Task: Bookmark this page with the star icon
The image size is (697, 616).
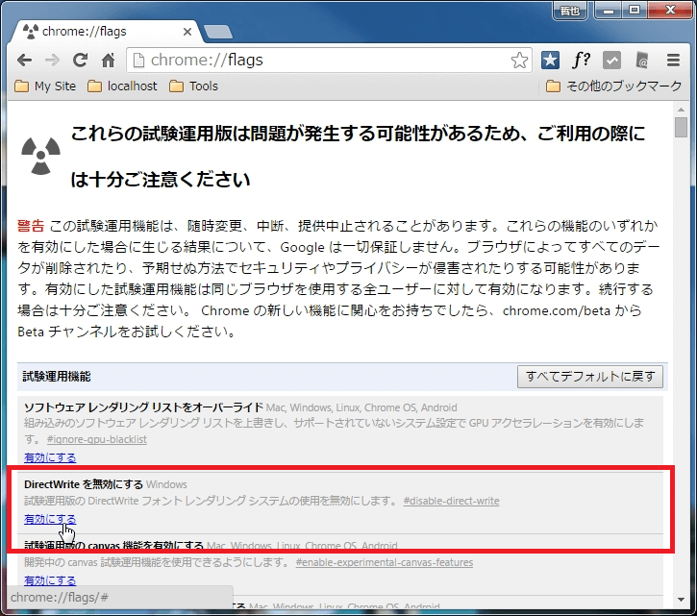Action: [519, 61]
